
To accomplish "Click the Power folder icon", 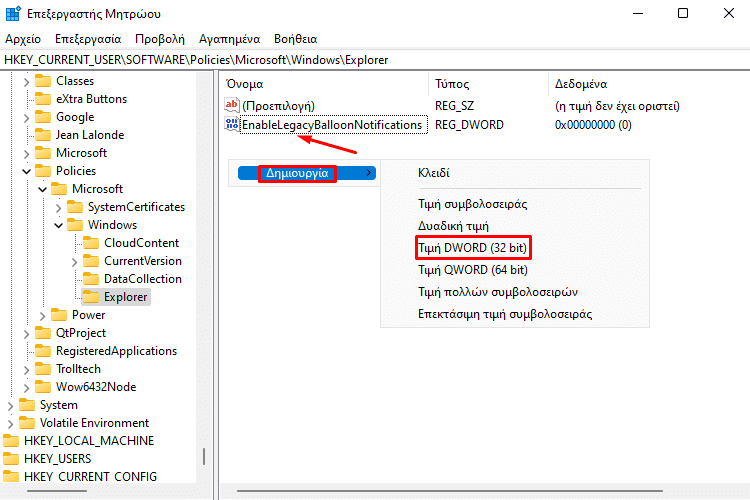I will click(x=59, y=315).
